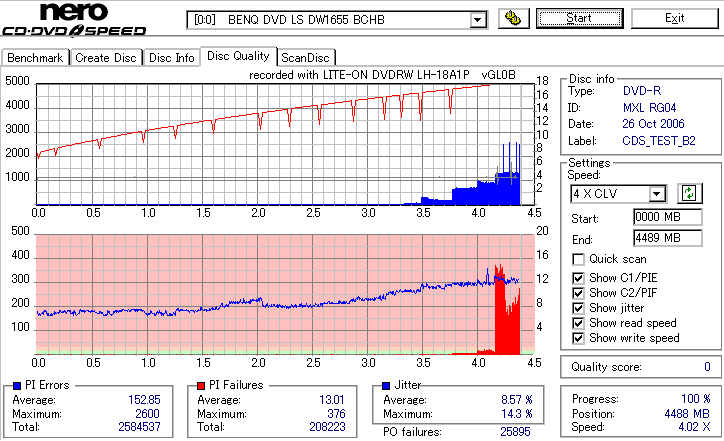Click the date 26 Oct 2006
The width and height of the screenshot is (724, 441).
point(653,124)
